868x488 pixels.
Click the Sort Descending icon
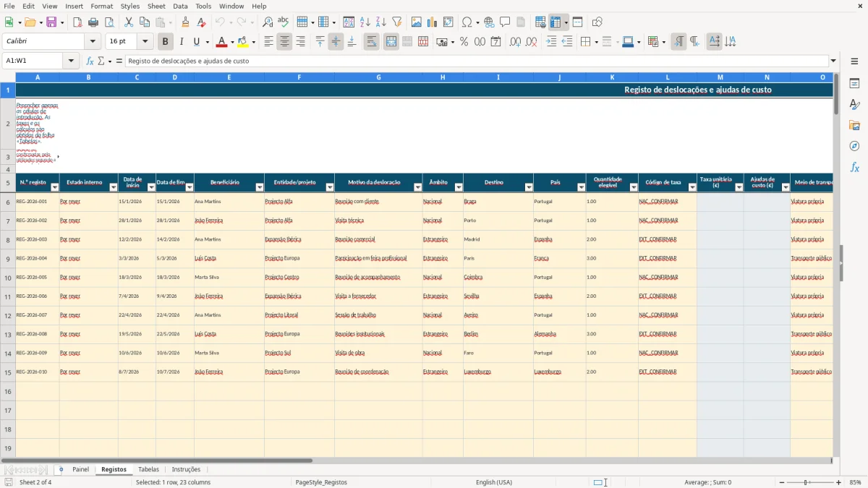[381, 22]
